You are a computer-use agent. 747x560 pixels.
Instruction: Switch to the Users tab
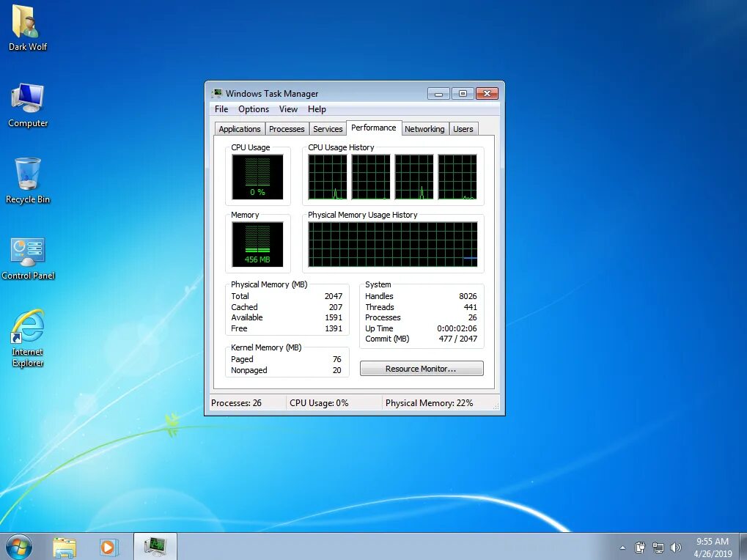click(x=463, y=129)
